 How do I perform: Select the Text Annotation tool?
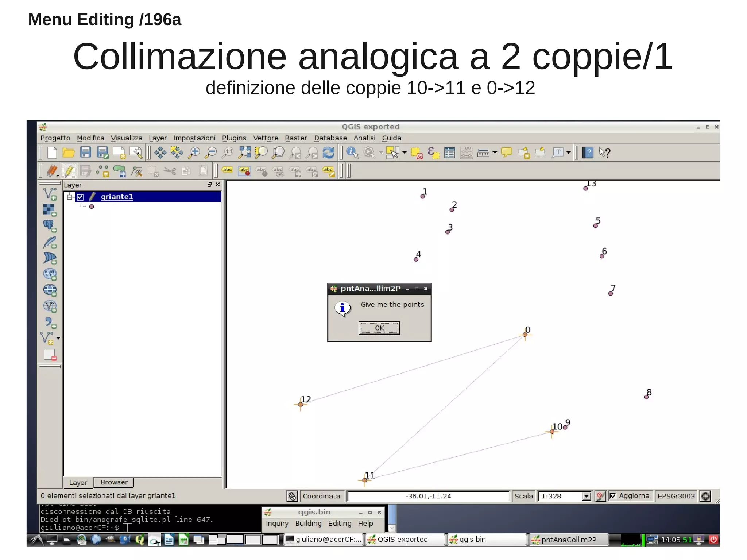click(557, 152)
